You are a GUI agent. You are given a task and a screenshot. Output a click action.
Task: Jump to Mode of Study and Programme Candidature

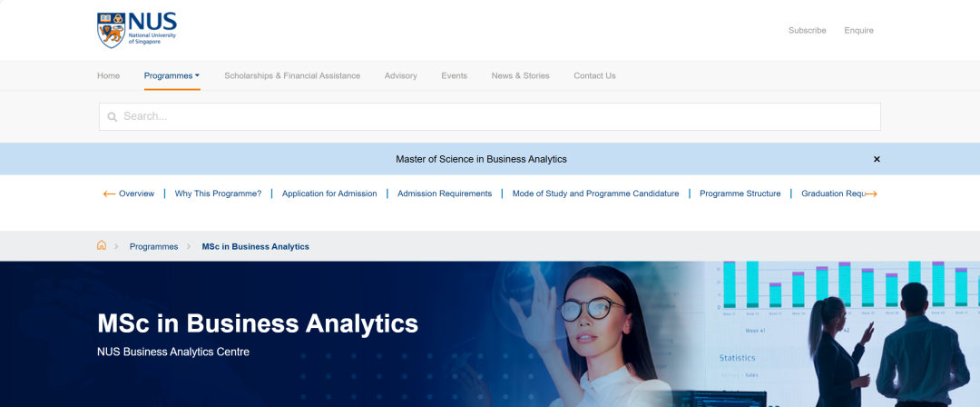595,194
